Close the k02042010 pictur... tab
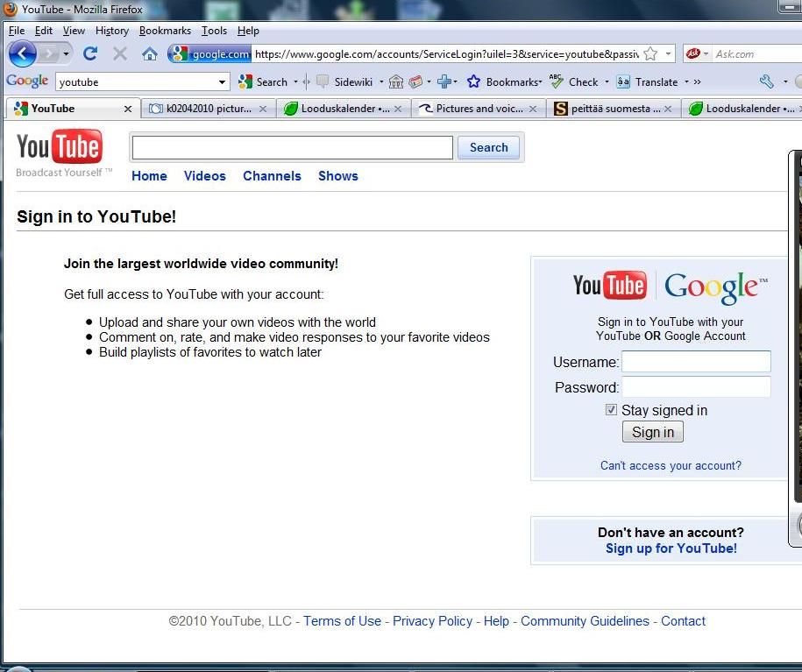The height and width of the screenshot is (672, 802). (263, 109)
